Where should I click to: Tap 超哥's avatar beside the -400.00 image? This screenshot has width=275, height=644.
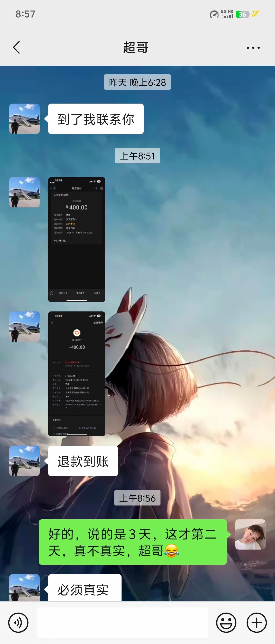pos(25,326)
